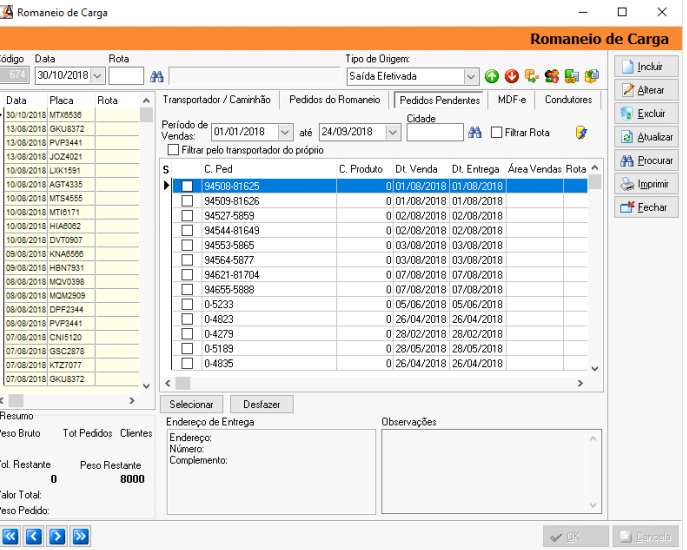
Task: Click the C. Ped column header
Action: coord(269,169)
